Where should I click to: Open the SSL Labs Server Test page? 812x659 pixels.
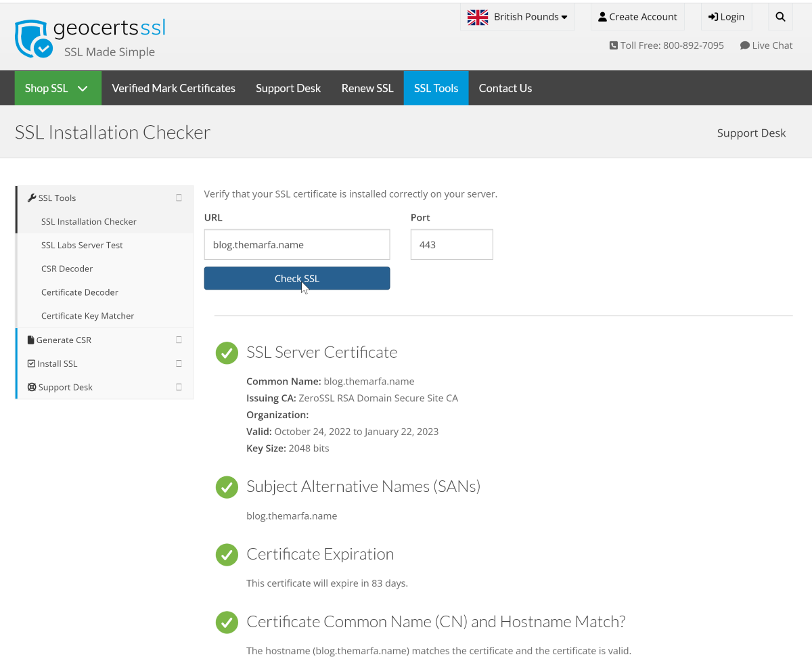point(81,244)
